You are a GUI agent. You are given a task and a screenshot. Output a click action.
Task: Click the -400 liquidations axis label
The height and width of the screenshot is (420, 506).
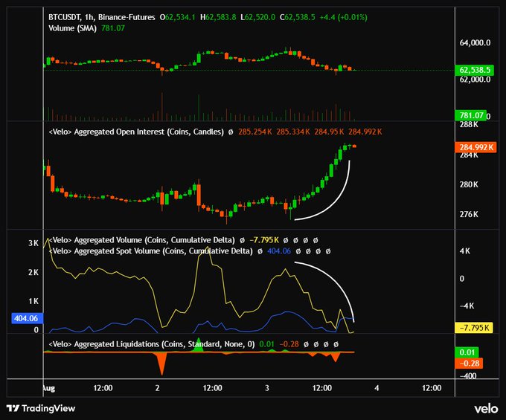coord(468,376)
